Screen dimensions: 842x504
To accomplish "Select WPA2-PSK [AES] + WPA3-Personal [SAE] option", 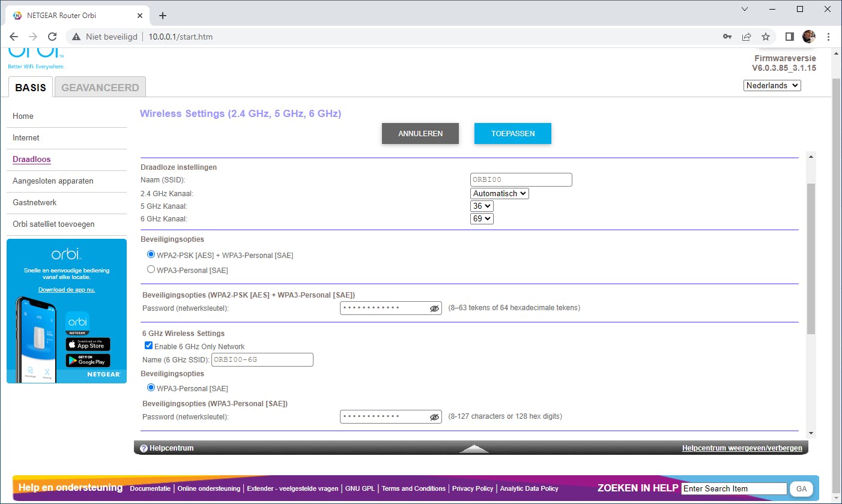I will click(x=151, y=254).
